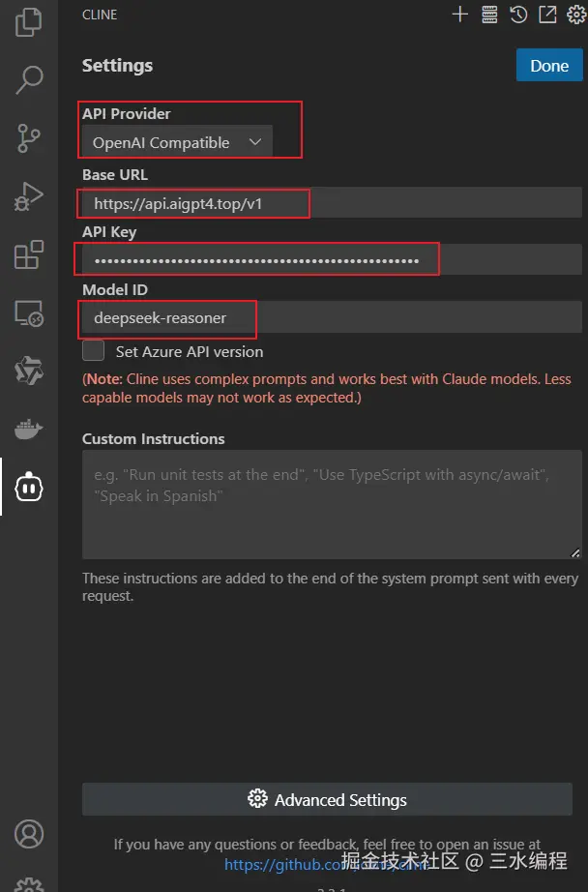
Task: Open the Source Control view
Action: coord(28,138)
